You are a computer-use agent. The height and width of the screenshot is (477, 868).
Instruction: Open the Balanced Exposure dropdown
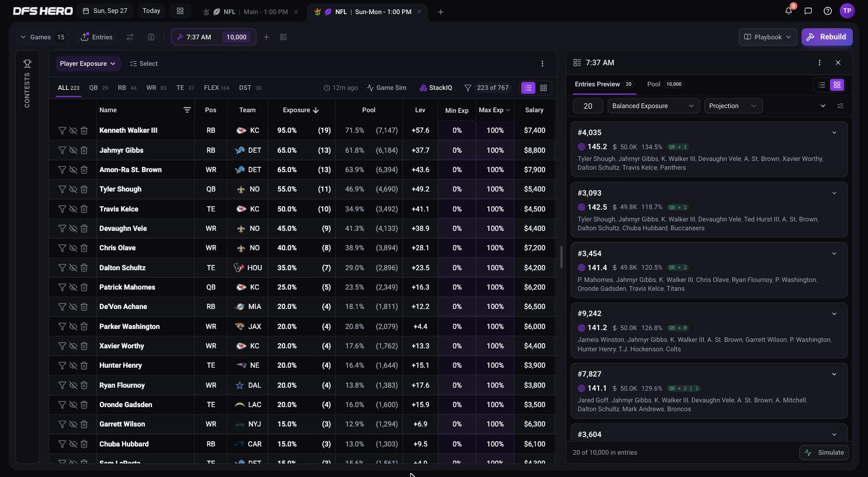pos(653,106)
